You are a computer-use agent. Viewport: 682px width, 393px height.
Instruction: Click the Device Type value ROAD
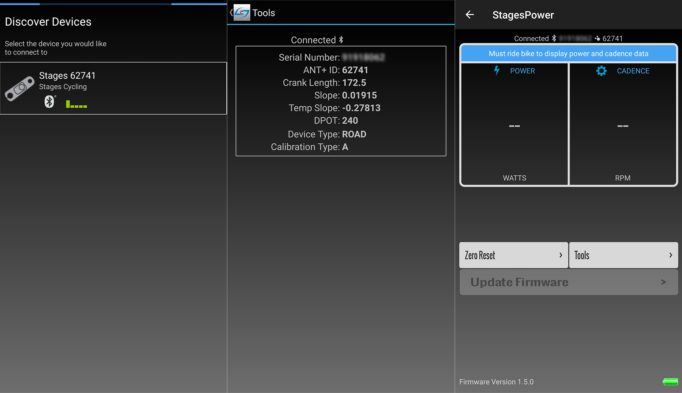pyautogui.click(x=354, y=134)
